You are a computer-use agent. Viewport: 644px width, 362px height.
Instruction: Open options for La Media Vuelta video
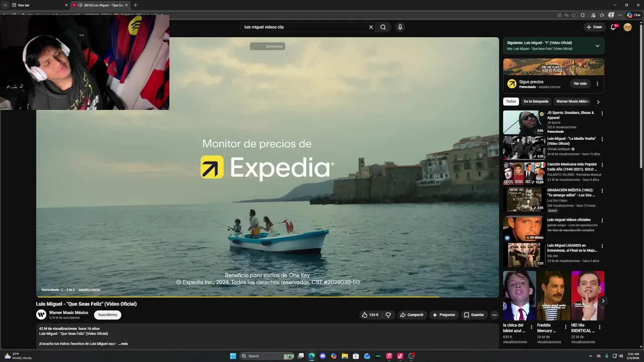(x=602, y=139)
